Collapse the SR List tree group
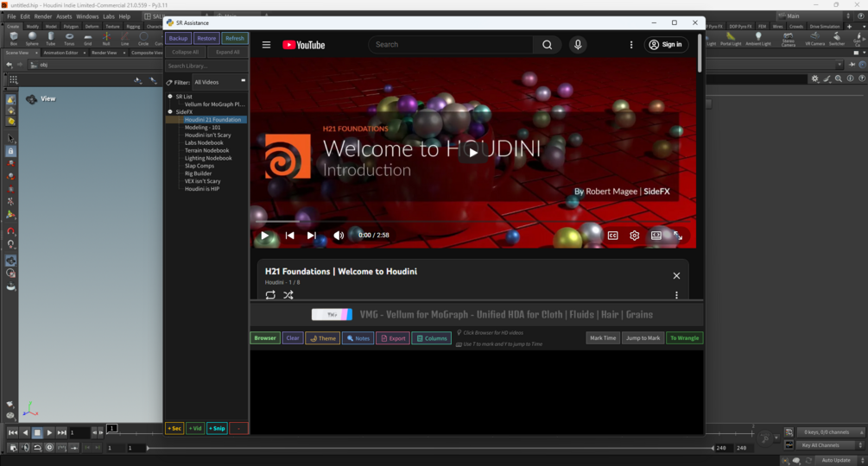Viewport: 868px width, 466px height. coord(170,96)
